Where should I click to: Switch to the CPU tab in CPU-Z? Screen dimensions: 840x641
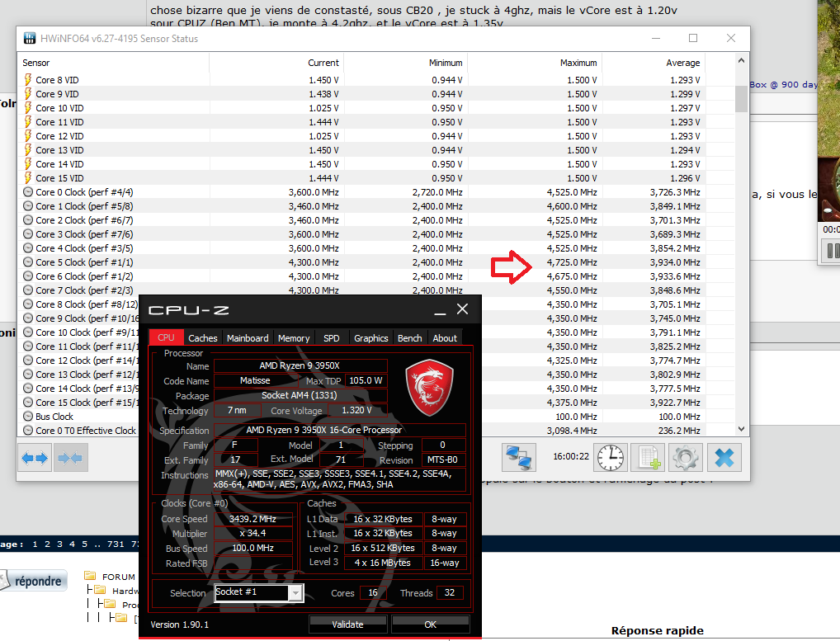click(x=166, y=337)
